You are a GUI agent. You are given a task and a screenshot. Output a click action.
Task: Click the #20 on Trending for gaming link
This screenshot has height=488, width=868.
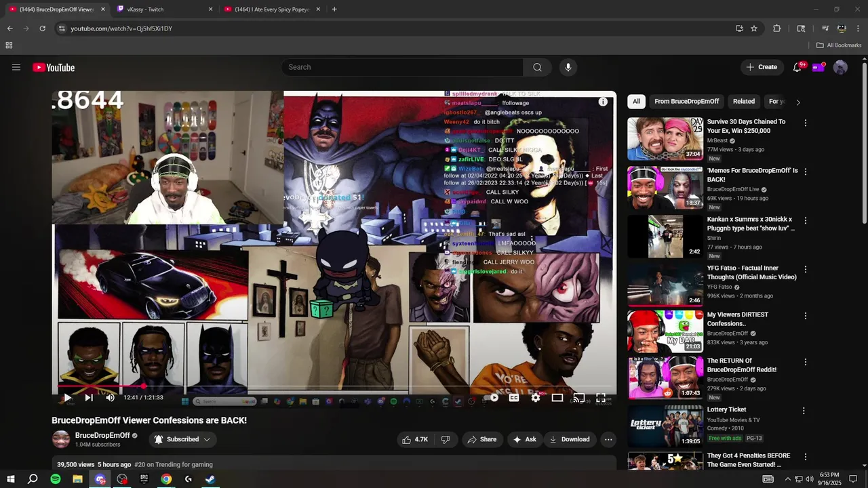[174, 465]
